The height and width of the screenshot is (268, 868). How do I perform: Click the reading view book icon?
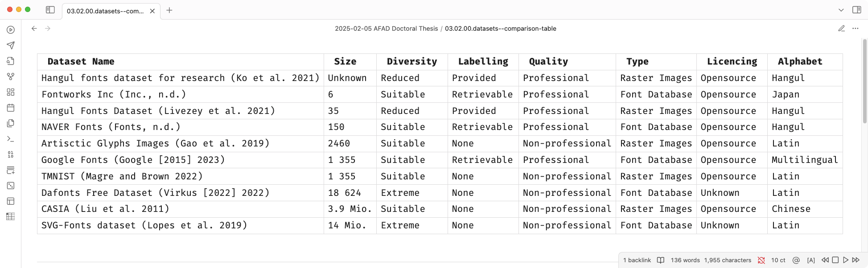click(661, 260)
